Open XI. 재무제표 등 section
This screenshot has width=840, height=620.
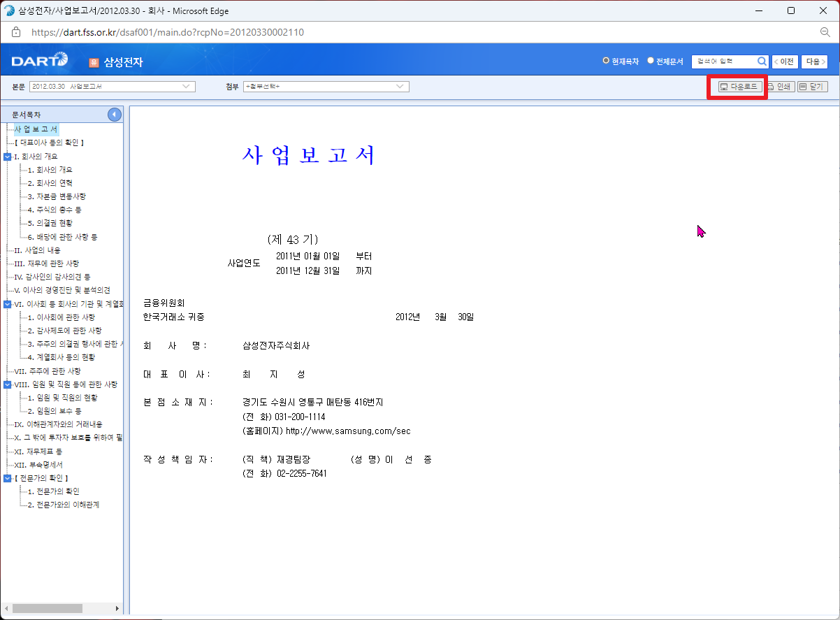click(38, 452)
